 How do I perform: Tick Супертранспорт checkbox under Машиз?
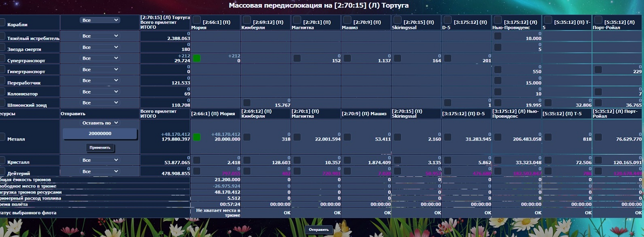347,58
